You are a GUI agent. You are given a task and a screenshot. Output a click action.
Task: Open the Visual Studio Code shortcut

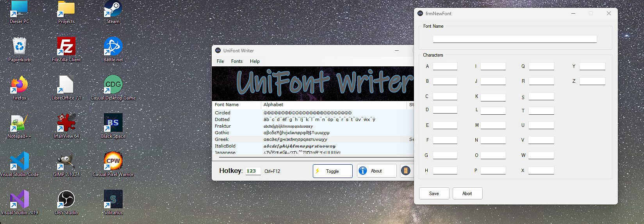pos(19,164)
